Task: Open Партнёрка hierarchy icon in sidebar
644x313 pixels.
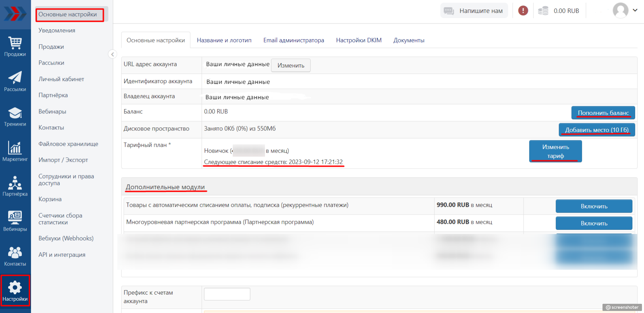Action: (x=15, y=183)
